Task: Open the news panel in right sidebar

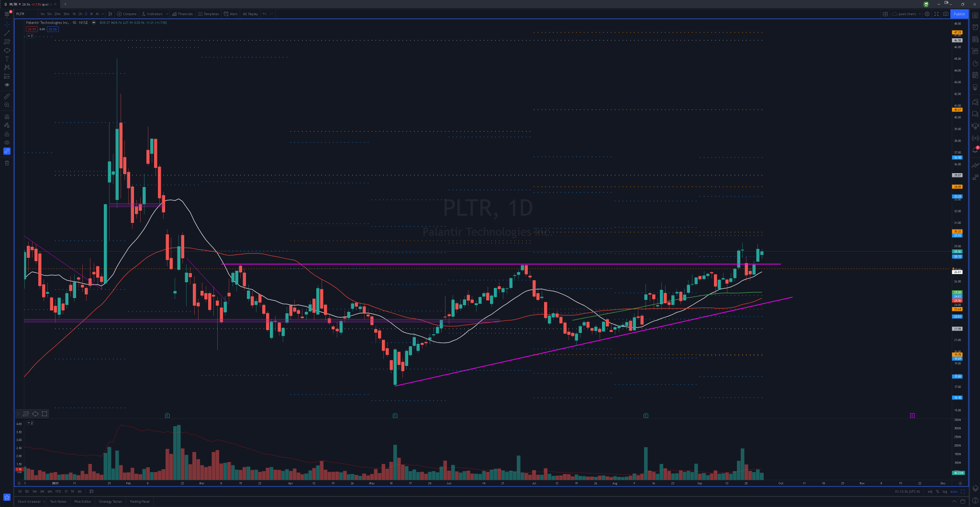Action: [x=975, y=39]
